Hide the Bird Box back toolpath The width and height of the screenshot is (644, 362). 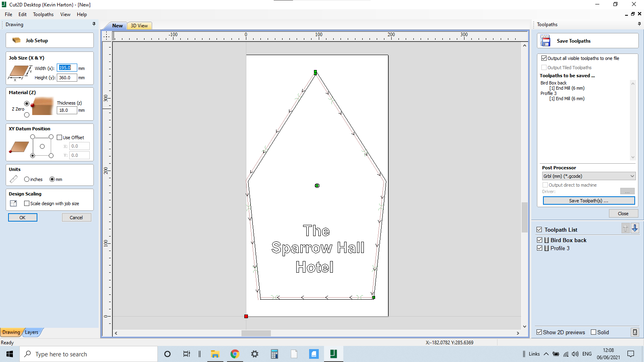pyautogui.click(x=540, y=240)
